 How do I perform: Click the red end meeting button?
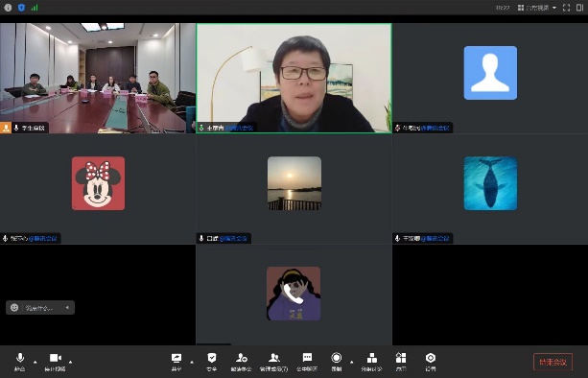click(553, 363)
